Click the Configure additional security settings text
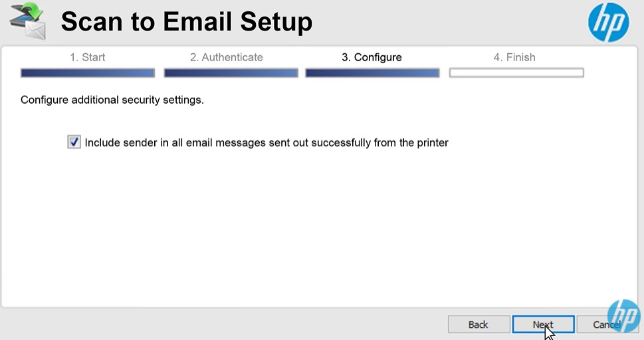644x340 pixels. [x=112, y=100]
